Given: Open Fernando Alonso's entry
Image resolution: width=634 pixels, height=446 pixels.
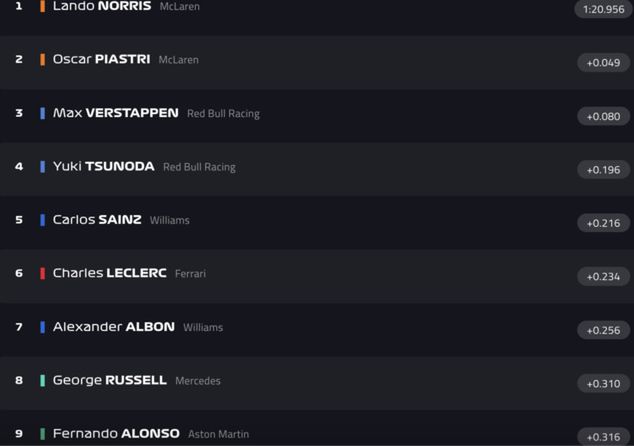Looking at the screenshot, I should coord(116,434).
